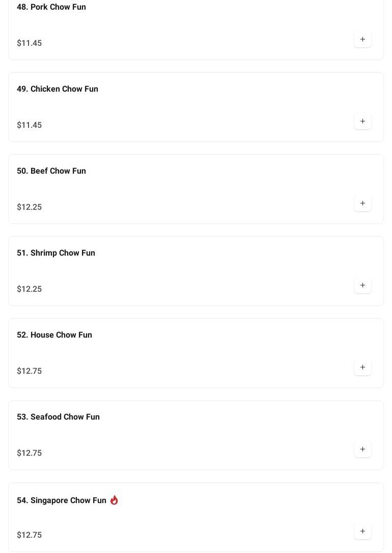Open the 54. Singapore Chow Fun item

pos(62,501)
